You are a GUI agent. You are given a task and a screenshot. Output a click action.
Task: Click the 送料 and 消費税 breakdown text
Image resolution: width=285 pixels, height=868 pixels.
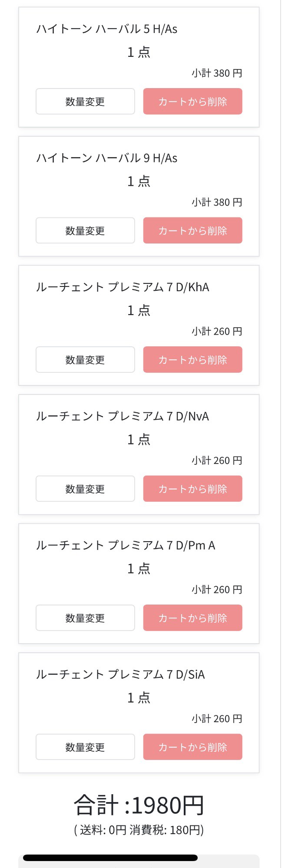[139, 830]
